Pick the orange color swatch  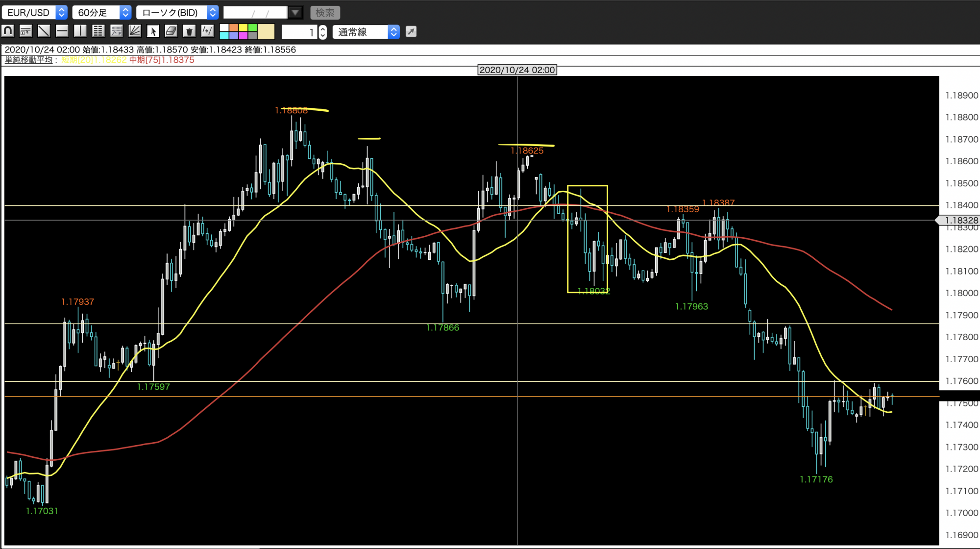[233, 28]
